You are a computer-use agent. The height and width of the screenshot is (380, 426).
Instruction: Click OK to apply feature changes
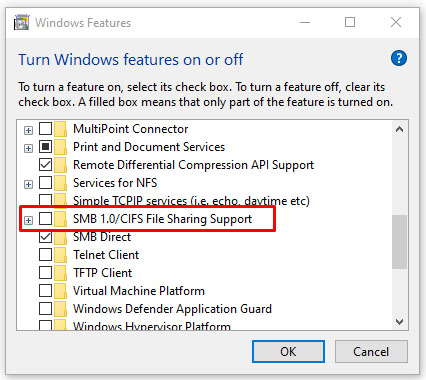click(x=288, y=351)
